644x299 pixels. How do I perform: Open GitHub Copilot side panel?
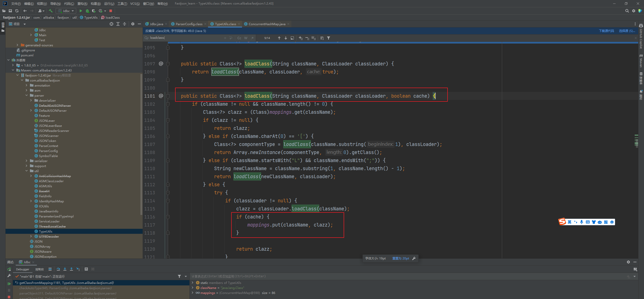tap(641, 36)
